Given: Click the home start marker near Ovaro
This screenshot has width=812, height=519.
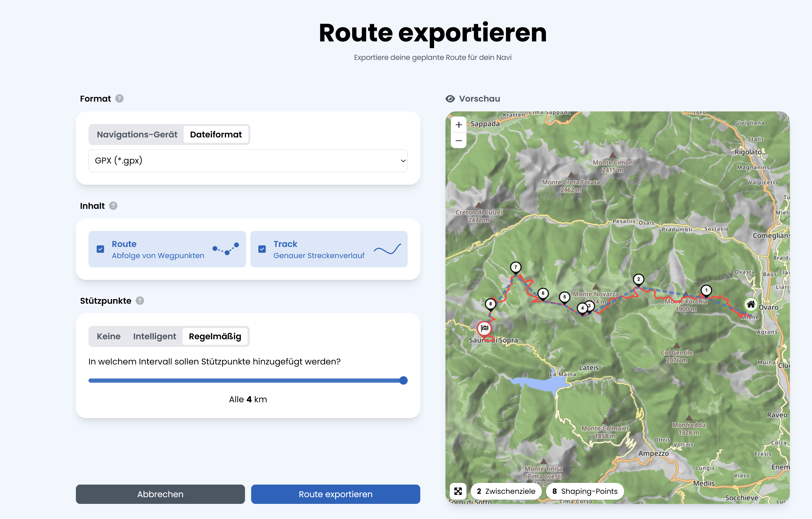Looking at the screenshot, I should click(751, 305).
